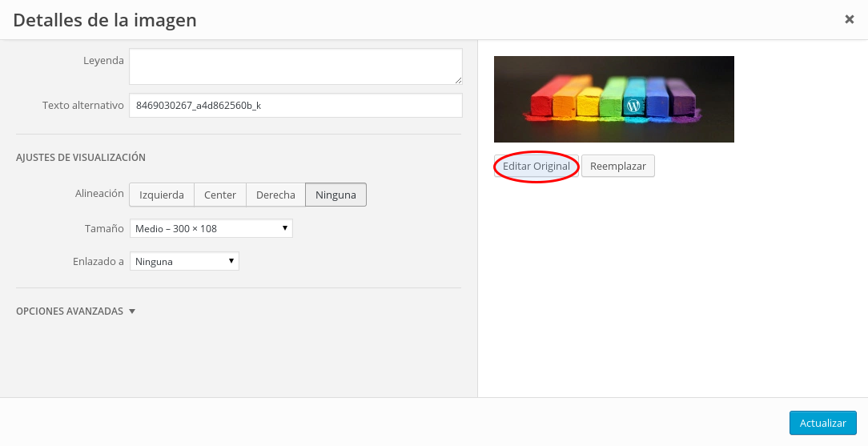This screenshot has width=868, height=446.
Task: Click the rainbow chalk image preview
Action: pos(613,99)
